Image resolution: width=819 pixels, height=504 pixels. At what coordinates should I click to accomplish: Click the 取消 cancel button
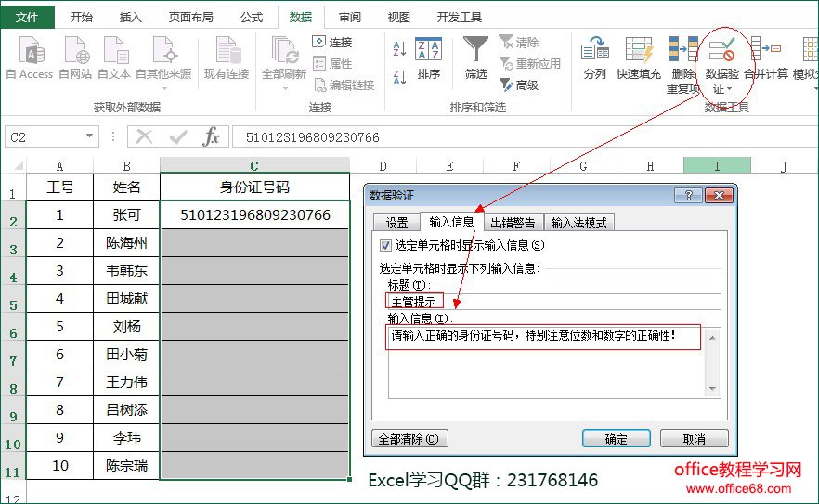tap(695, 439)
